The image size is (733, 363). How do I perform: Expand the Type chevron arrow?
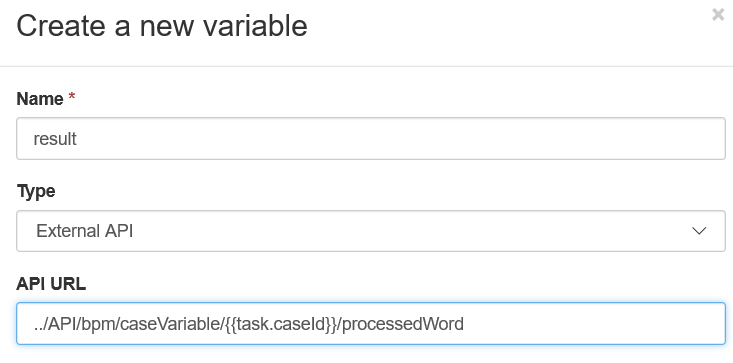tap(699, 231)
